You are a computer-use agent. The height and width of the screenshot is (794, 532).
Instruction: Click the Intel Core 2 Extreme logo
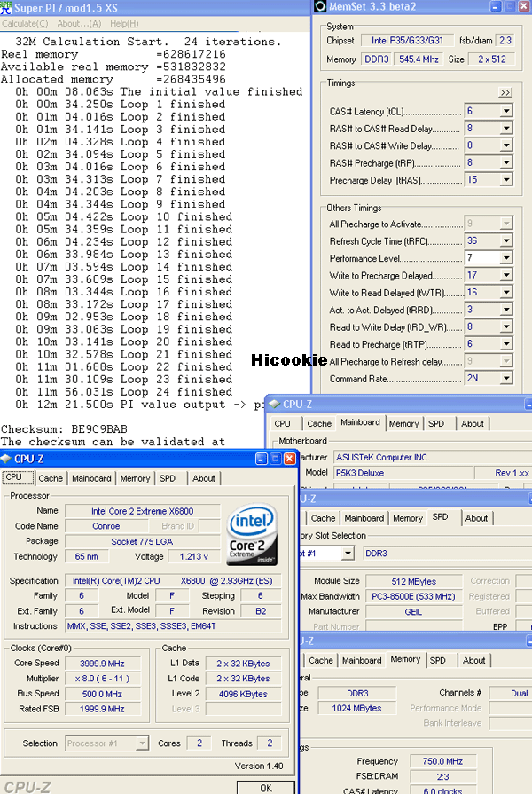tap(252, 534)
